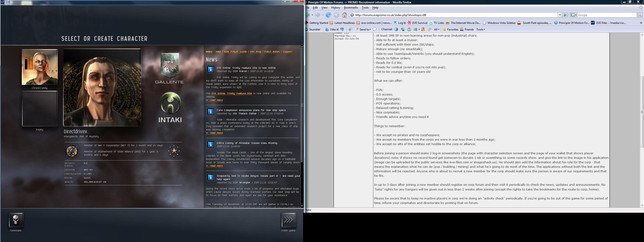Open the EVE Survival bookmark
Viewport: 644px width, 242px height.
click(x=417, y=23)
